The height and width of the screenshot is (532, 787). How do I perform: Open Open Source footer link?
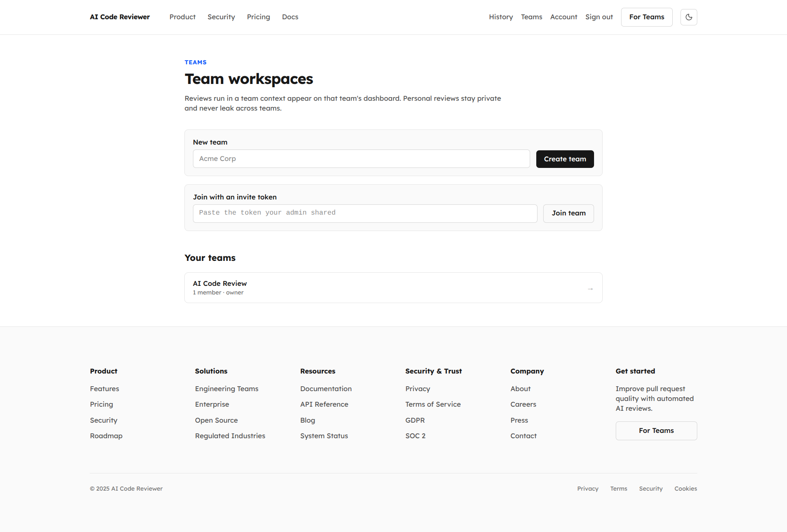pyautogui.click(x=216, y=420)
